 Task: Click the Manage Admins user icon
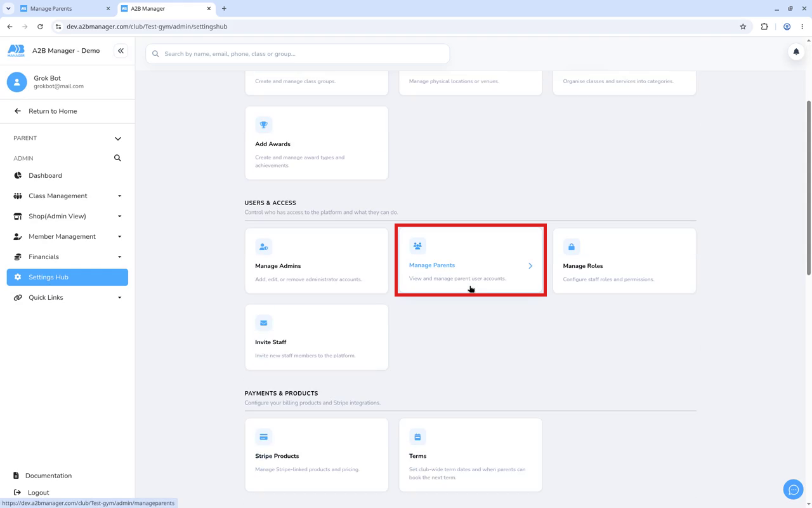263,247
